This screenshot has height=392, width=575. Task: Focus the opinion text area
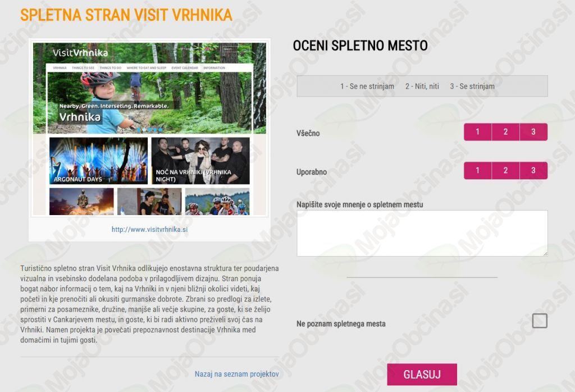click(422, 233)
